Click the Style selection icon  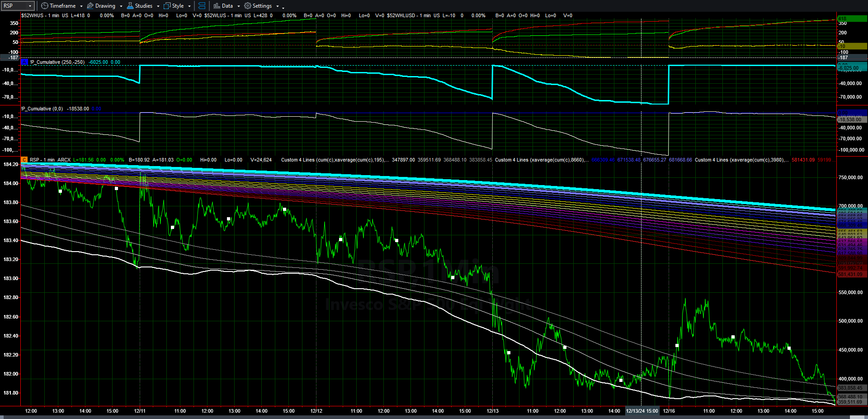(167, 6)
